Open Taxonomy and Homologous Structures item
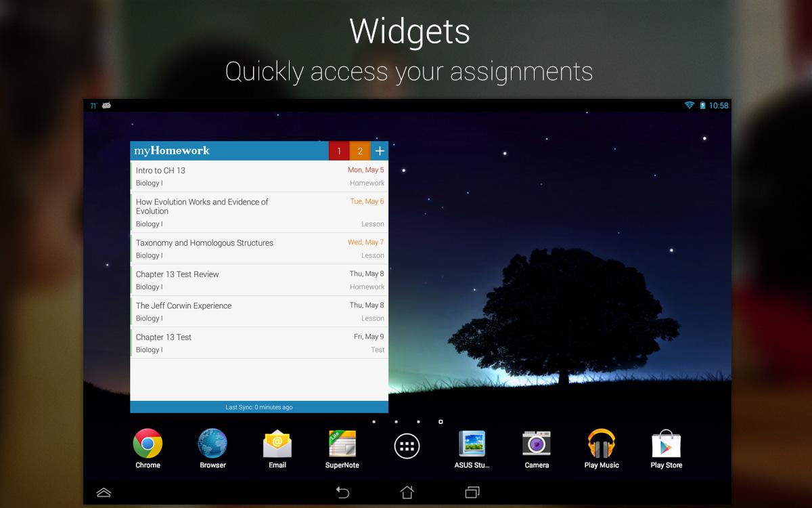The image size is (812, 508). tap(259, 249)
